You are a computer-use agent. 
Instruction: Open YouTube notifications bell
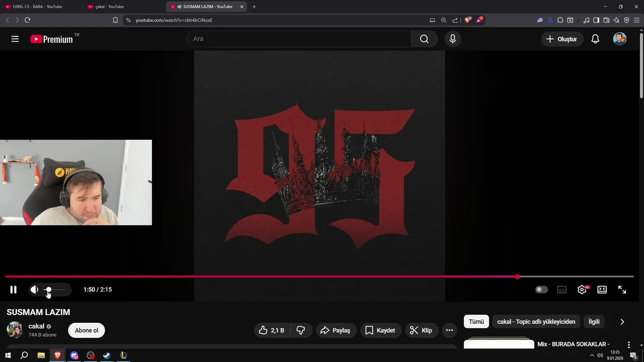595,39
